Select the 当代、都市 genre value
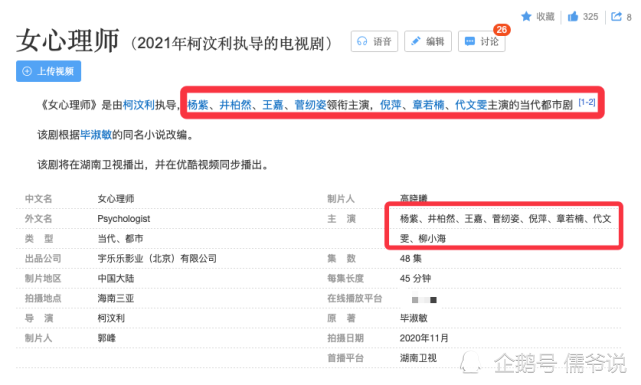Screen dimensions: 641x385 120,238
